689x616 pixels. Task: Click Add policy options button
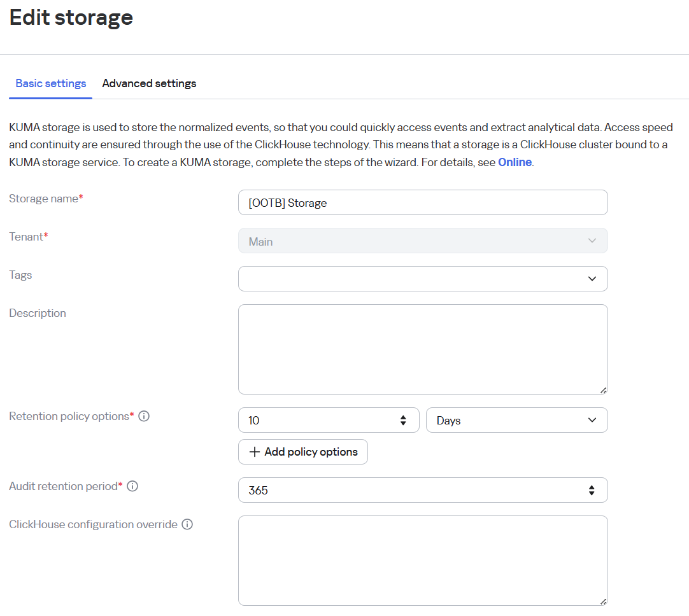(302, 452)
